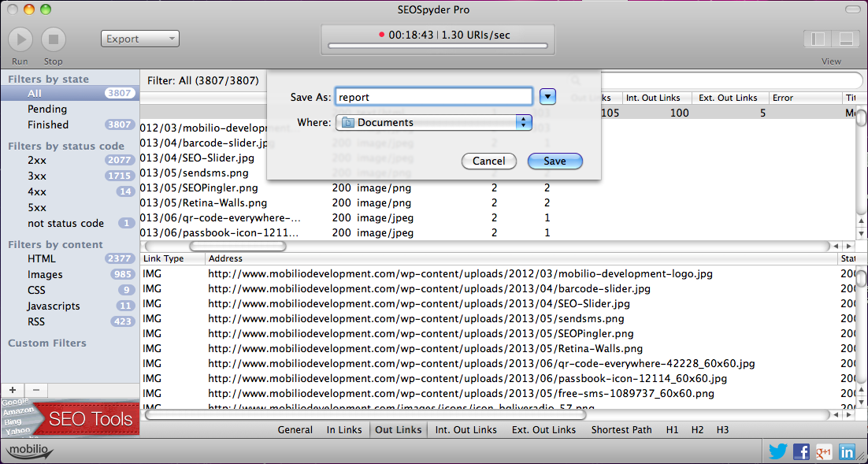The image size is (868, 464).
Task: Filter by 3xx status code
Action: coord(70,176)
